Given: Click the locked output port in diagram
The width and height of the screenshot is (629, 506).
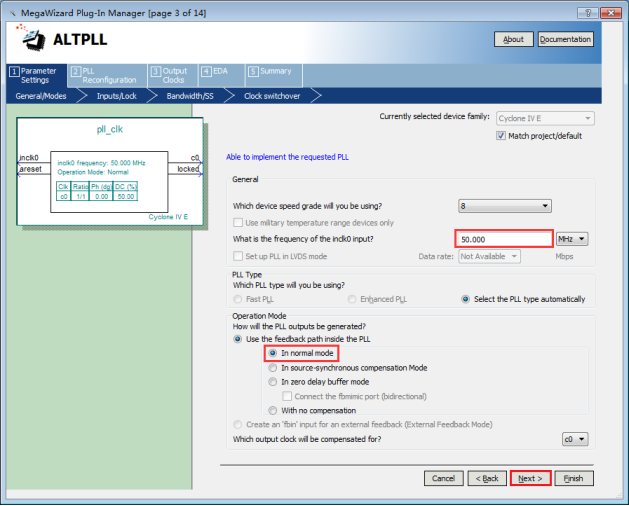Looking at the screenshot, I should coord(188,169).
